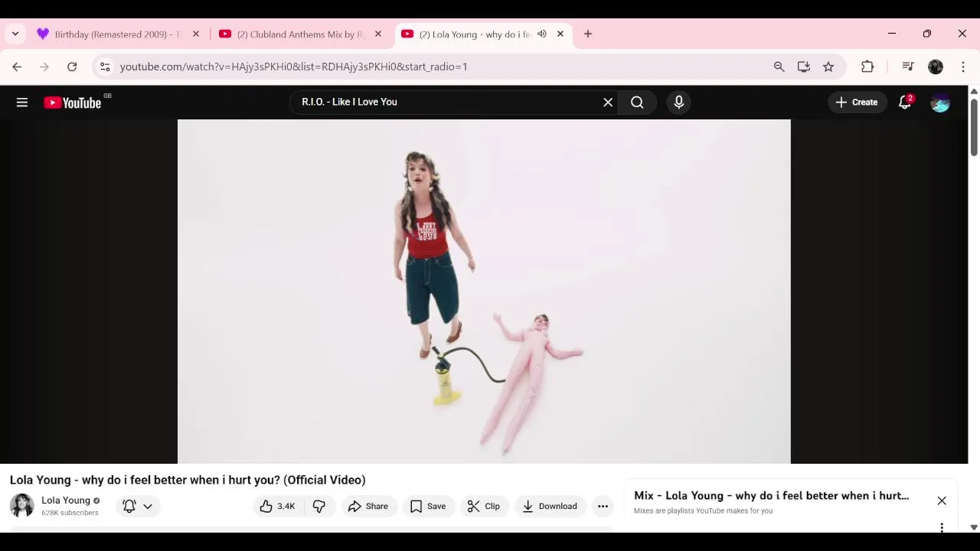Image resolution: width=980 pixels, height=551 pixels.
Task: Click the video player area
Action: pyautogui.click(x=484, y=292)
